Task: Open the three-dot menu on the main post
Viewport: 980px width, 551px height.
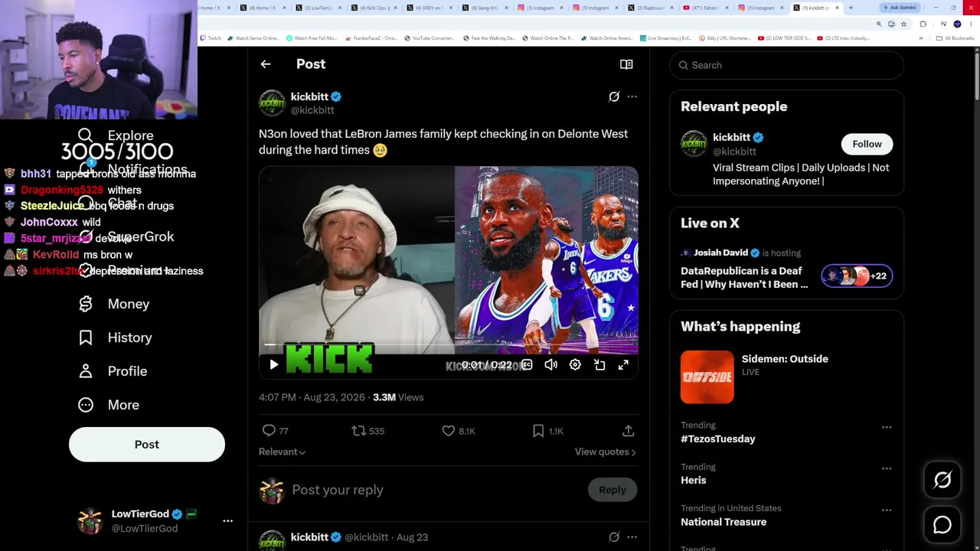Action: (632, 96)
